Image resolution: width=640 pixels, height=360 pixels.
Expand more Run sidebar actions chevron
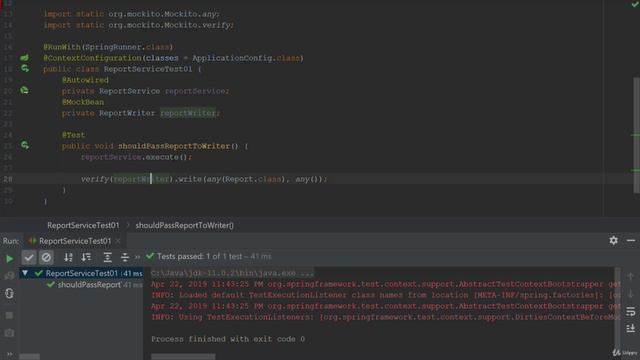[9, 354]
